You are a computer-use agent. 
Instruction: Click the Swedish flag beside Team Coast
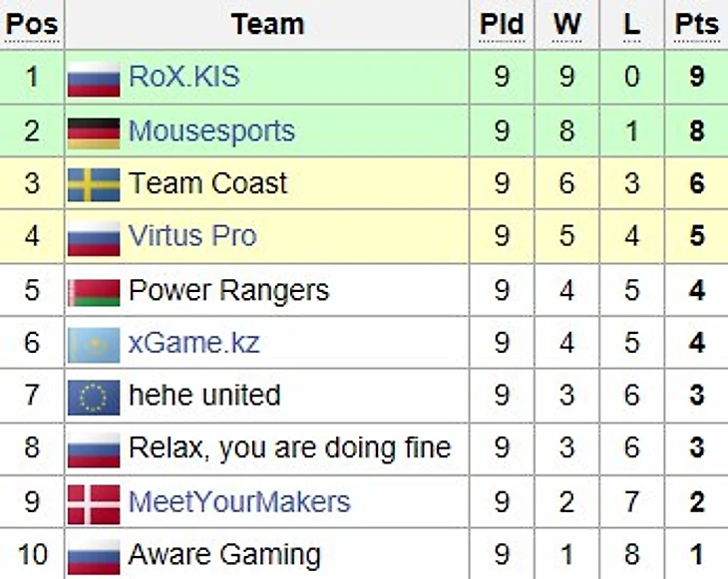click(94, 185)
